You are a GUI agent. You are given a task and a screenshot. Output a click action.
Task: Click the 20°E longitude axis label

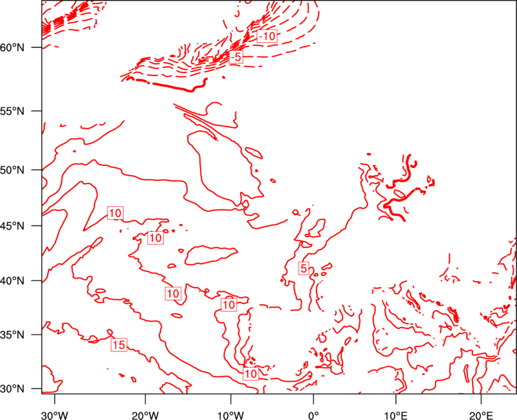pyautogui.click(x=481, y=415)
